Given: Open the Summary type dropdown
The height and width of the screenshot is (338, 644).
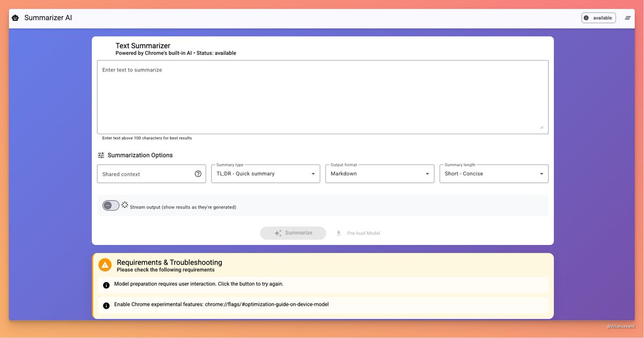Looking at the screenshot, I should (266, 174).
